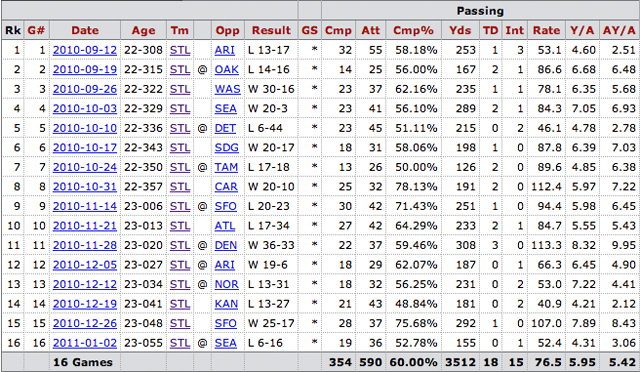Click STL team link in first row

[180, 50]
